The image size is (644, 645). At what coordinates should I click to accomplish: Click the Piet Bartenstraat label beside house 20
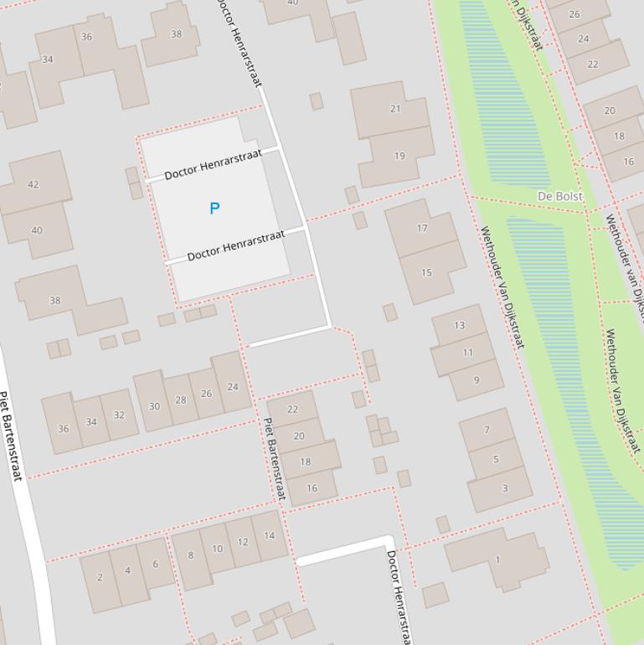[x=274, y=459]
